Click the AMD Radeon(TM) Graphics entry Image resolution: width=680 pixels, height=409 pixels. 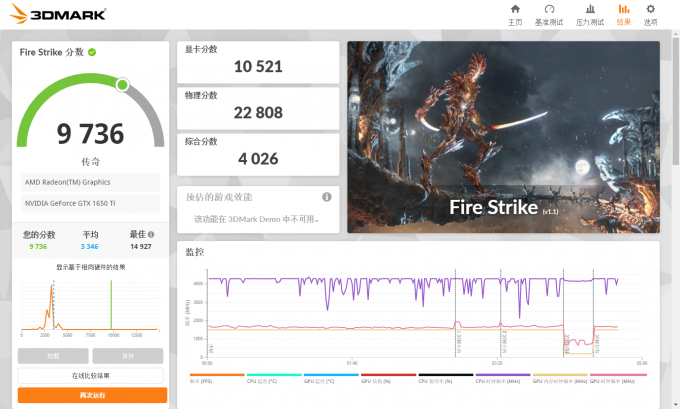click(90, 182)
